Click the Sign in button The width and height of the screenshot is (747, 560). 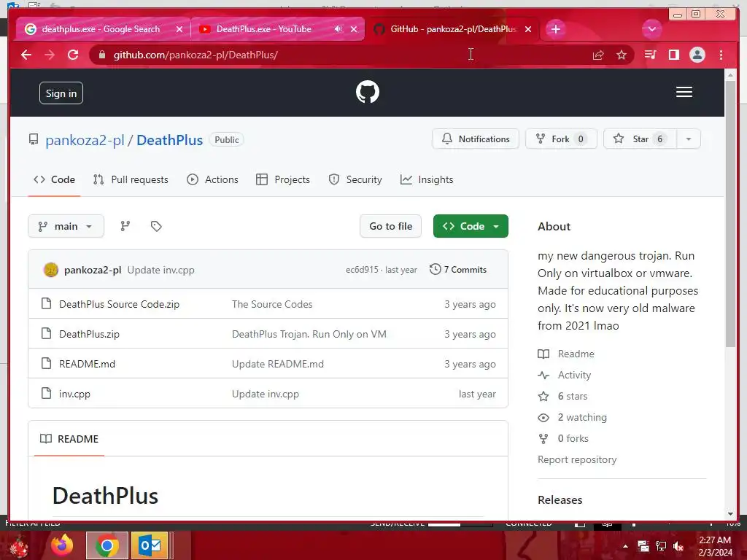[x=61, y=93]
